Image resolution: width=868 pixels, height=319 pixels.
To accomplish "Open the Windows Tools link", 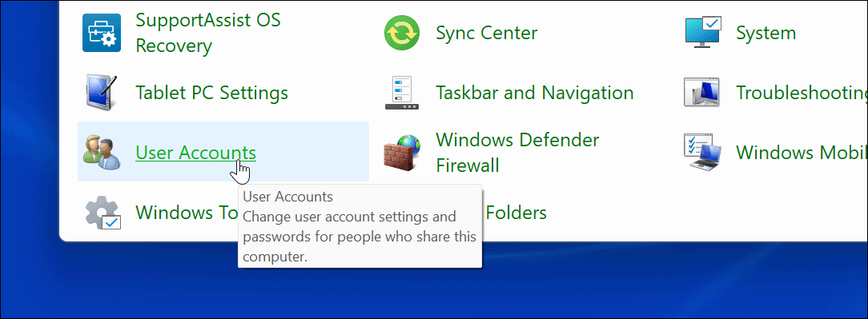I will 187,213.
